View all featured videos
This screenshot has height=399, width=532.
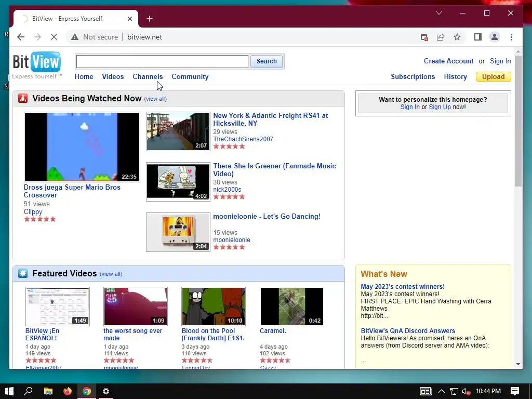(x=111, y=274)
